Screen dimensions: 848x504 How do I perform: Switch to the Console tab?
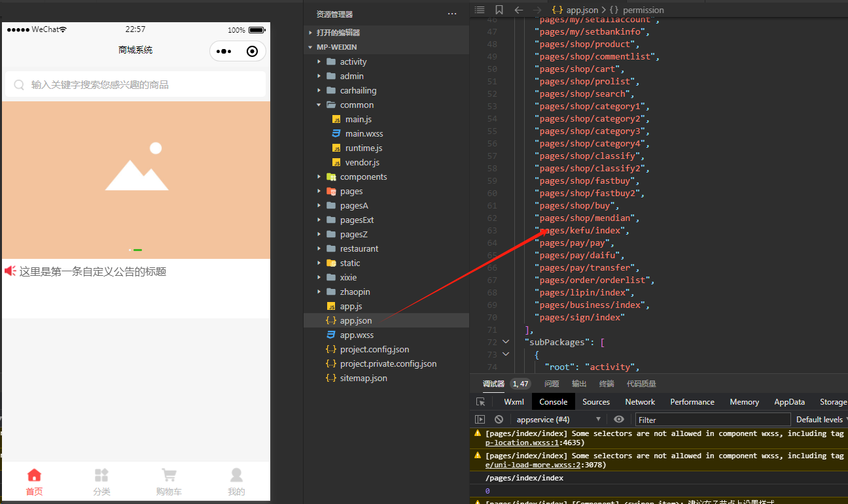point(554,402)
